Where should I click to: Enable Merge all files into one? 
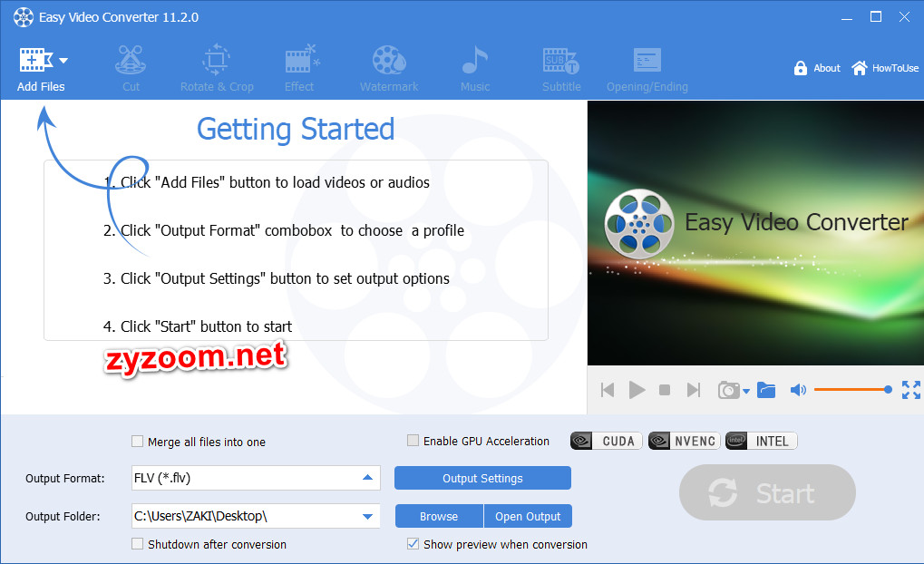coord(137,442)
